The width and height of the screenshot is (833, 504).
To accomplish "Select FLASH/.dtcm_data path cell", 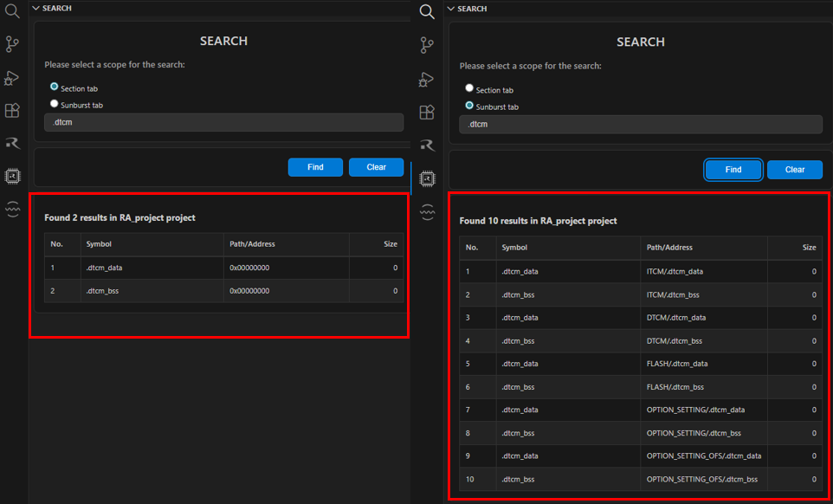I will click(x=705, y=364).
